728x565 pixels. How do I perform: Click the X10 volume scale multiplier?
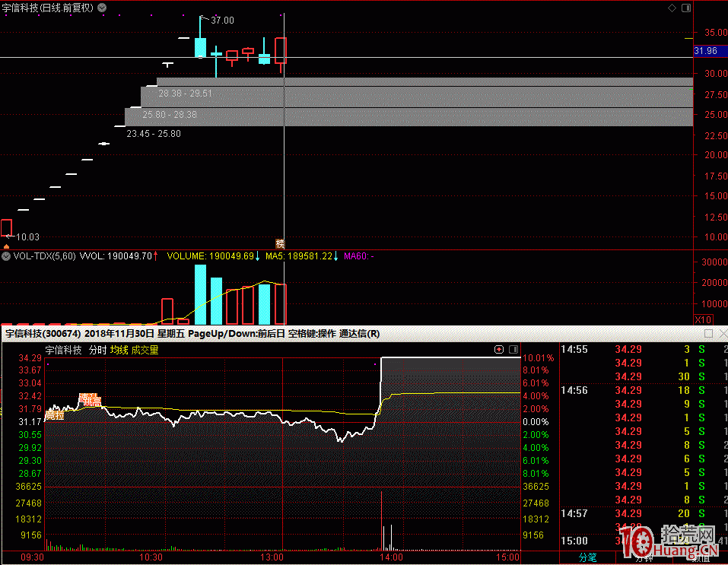point(705,319)
